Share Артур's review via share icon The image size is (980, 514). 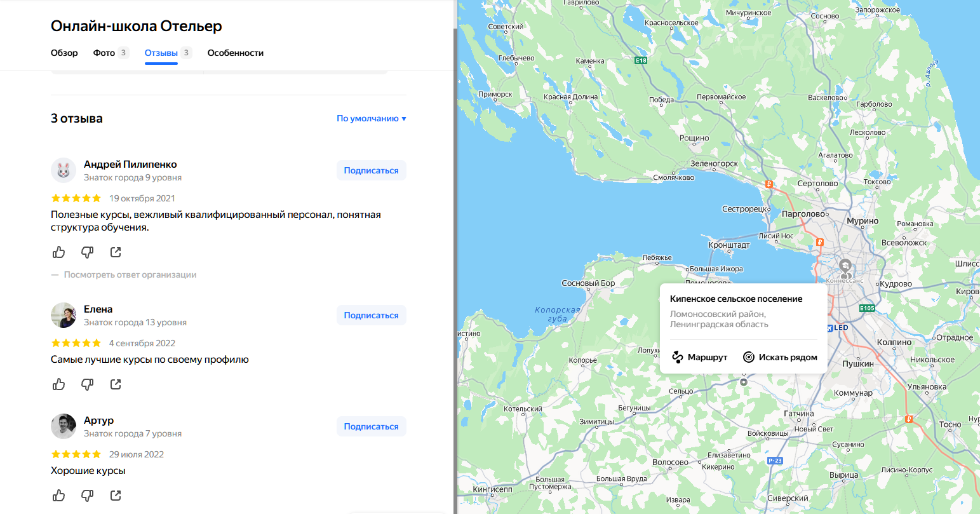click(116, 496)
